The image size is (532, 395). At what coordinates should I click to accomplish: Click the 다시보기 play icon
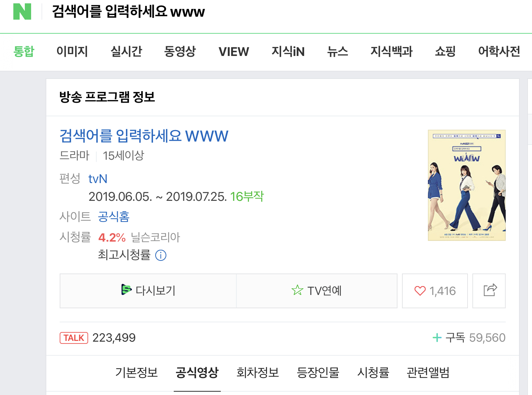(126, 290)
